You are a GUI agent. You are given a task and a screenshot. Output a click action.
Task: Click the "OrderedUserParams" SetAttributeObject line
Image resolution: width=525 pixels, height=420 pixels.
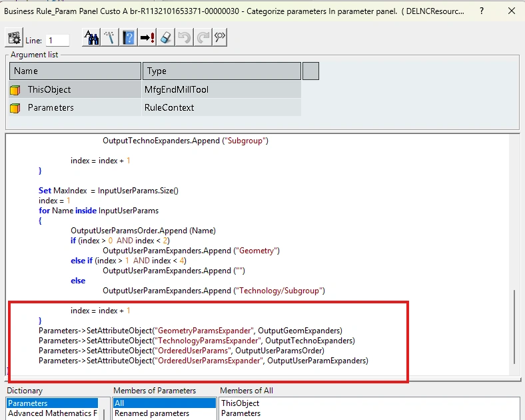pyautogui.click(x=181, y=351)
